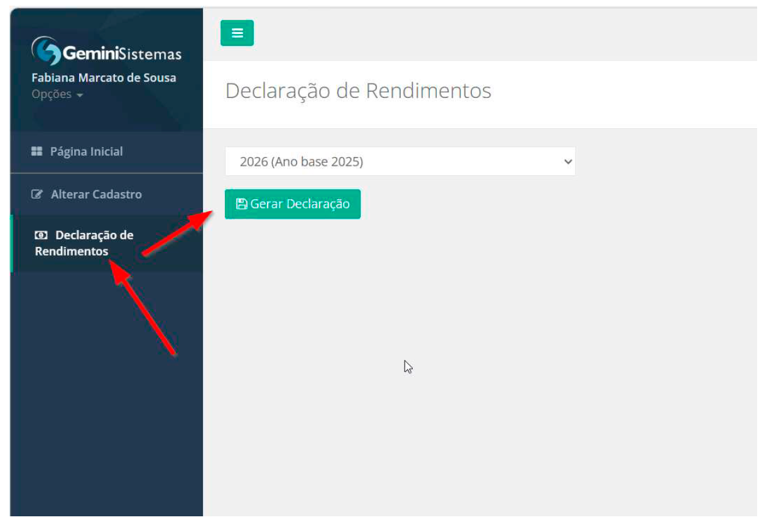Click the user name Fabiana Marcato de Sousa
Viewport: 781px width, 532px height.
point(104,78)
